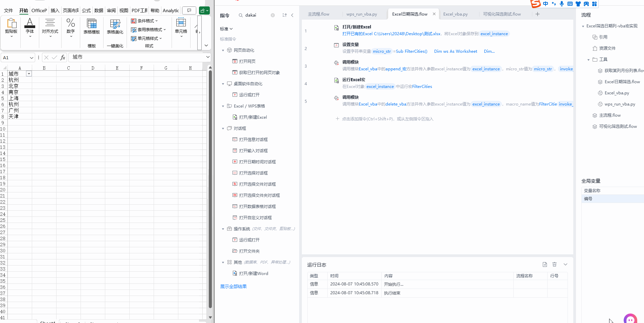Image resolution: width=644 pixels, height=323 pixels.
Task: Click the micro_str variable tag in step 2
Action: coord(382,51)
